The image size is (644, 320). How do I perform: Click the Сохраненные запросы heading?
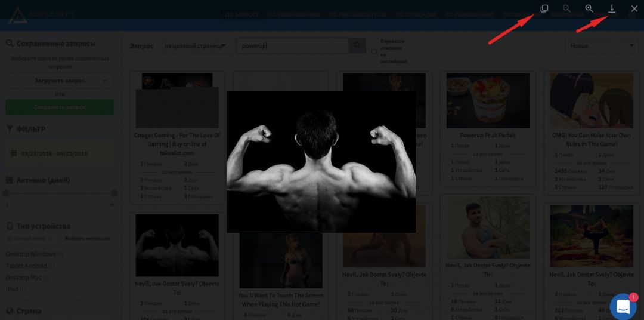56,44
